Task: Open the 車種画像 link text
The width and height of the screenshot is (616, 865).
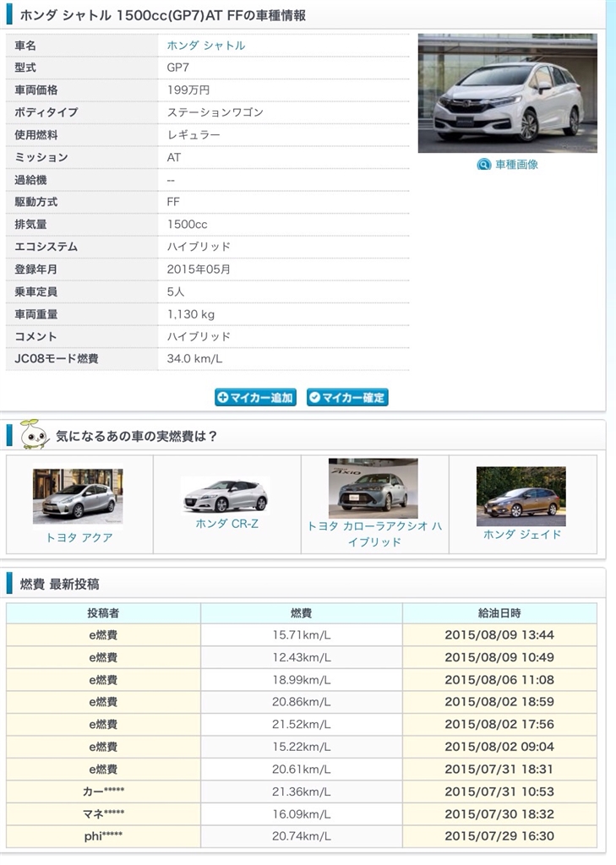Action: 516,165
